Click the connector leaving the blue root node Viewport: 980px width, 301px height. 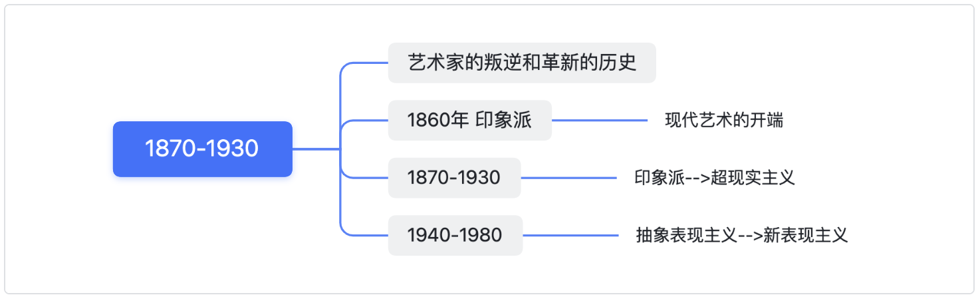pos(316,149)
